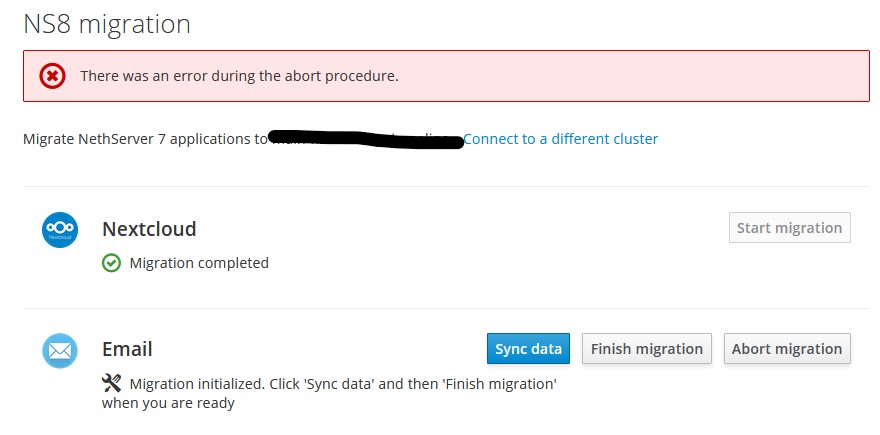Click the Nextcloud application title
880x435 pixels.
pos(149,229)
